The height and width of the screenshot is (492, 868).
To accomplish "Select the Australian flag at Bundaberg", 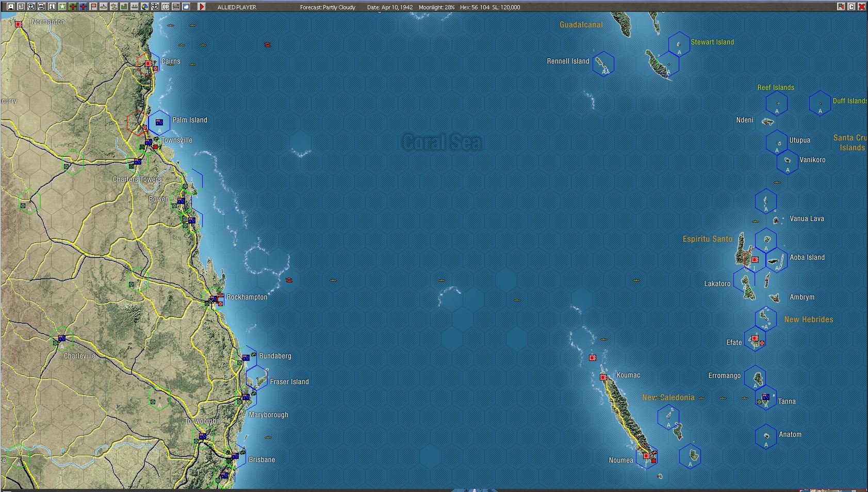I will tap(246, 357).
